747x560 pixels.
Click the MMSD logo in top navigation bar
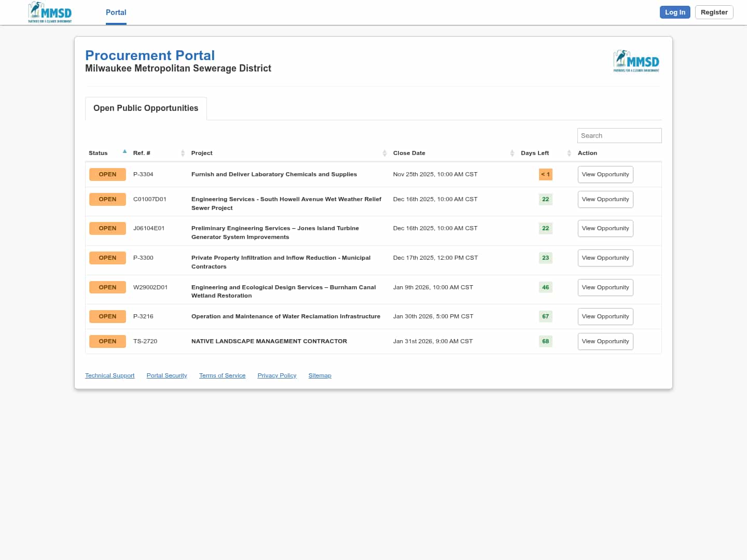(50, 12)
